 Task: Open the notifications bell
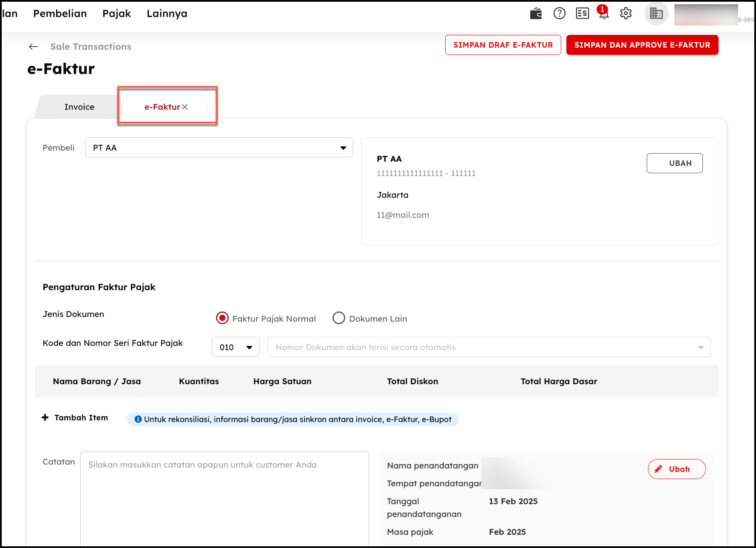tap(603, 14)
